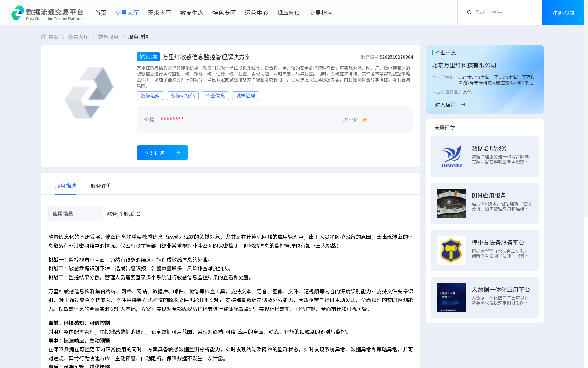Open 数商生态 in the top navigation
The image size is (588, 368).
[x=192, y=13]
